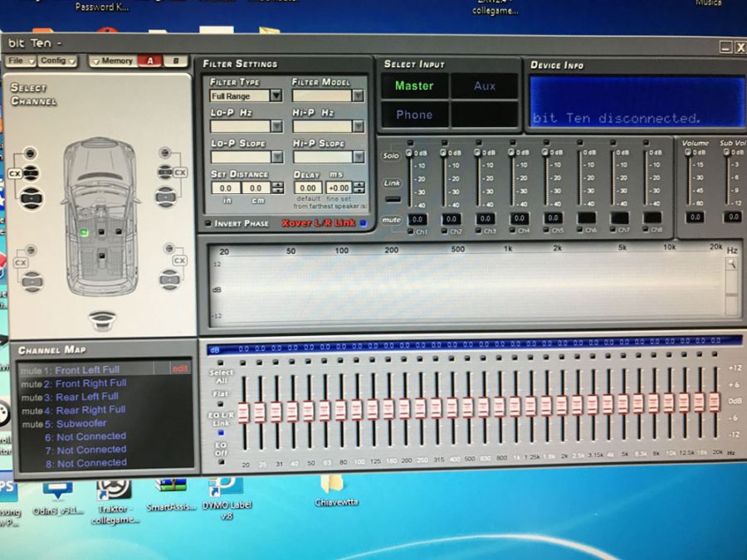
Task: Select the subwoofer speaker icon below the car
Action: tap(102, 319)
